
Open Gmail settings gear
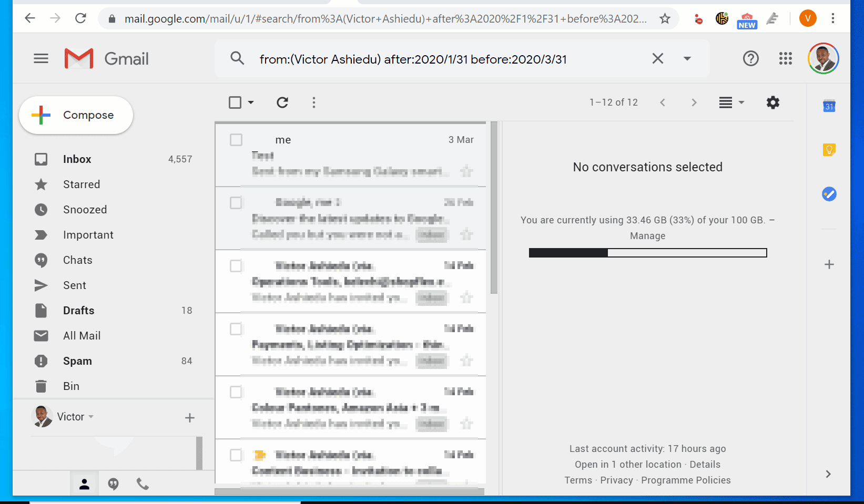(x=772, y=102)
